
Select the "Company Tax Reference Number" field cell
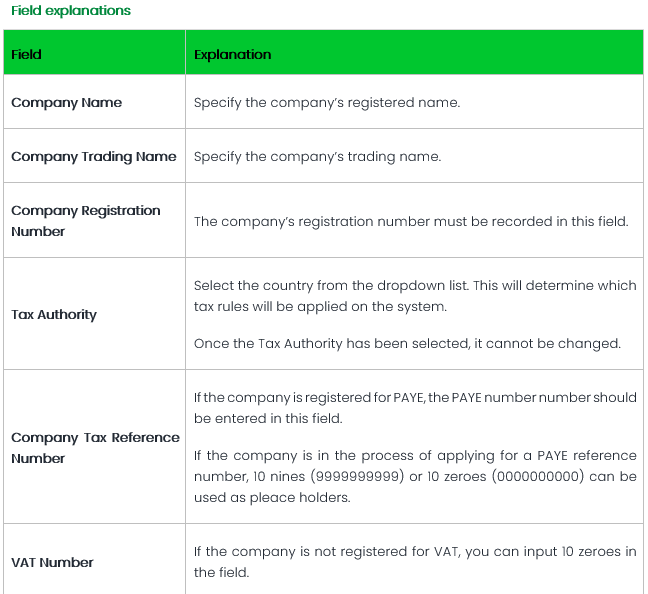coord(95,447)
